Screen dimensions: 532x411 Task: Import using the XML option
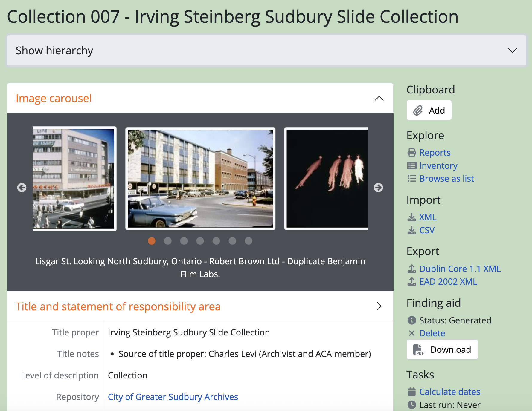428,217
